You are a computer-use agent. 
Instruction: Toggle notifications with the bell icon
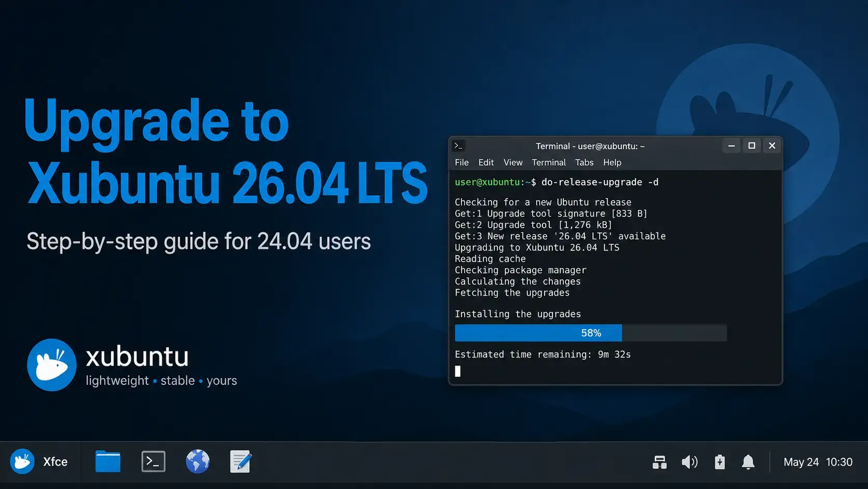pyautogui.click(x=748, y=461)
